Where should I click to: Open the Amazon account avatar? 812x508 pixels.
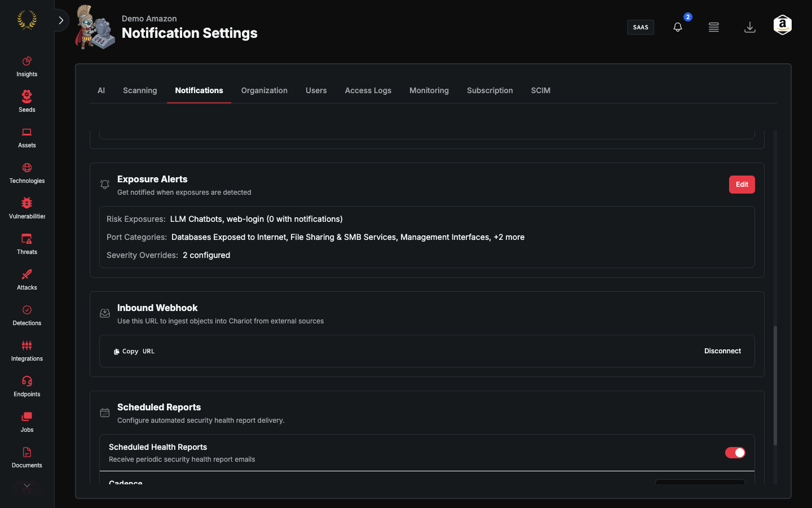783,25
